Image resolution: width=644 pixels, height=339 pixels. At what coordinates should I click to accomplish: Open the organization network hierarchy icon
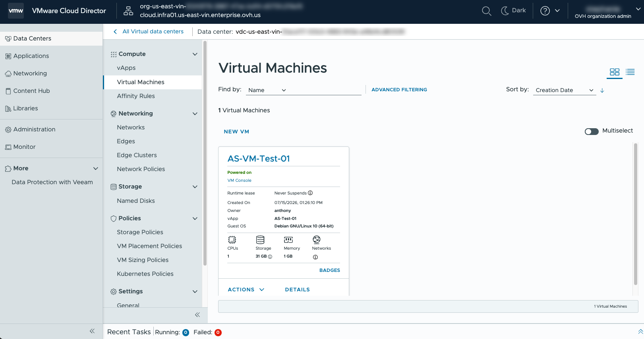pyautogui.click(x=128, y=11)
